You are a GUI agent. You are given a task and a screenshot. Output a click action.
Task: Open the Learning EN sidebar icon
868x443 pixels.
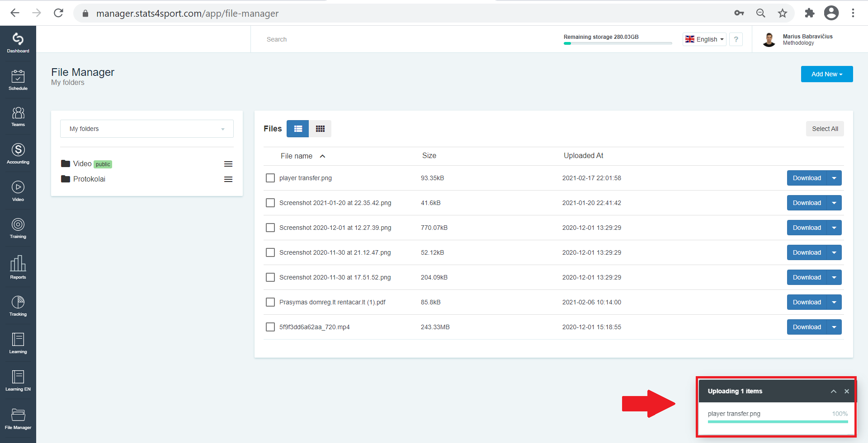point(18,381)
